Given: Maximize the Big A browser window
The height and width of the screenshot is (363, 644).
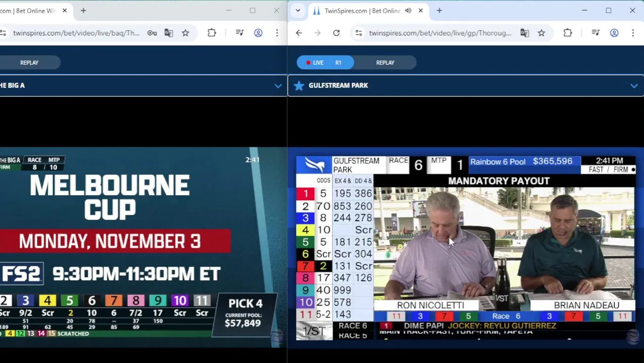Looking at the screenshot, I should click(x=252, y=11).
